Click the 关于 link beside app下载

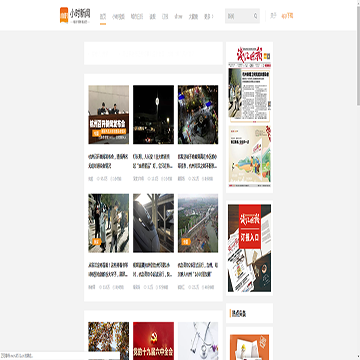point(273,16)
